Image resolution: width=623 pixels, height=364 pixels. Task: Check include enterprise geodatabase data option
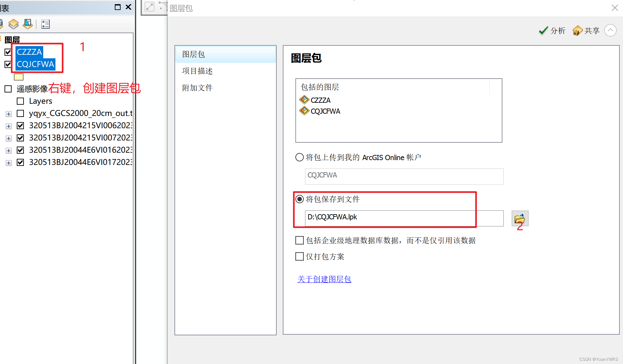click(x=300, y=240)
